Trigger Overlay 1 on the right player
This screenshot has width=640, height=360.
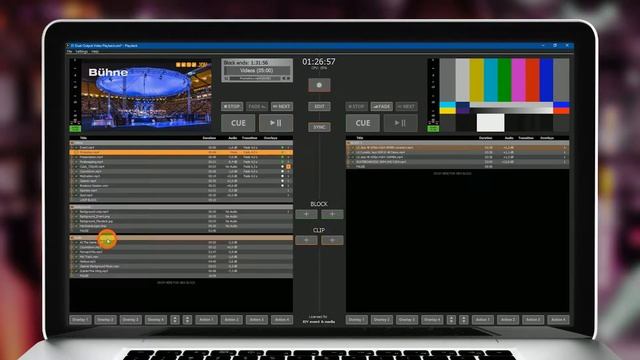[357, 320]
